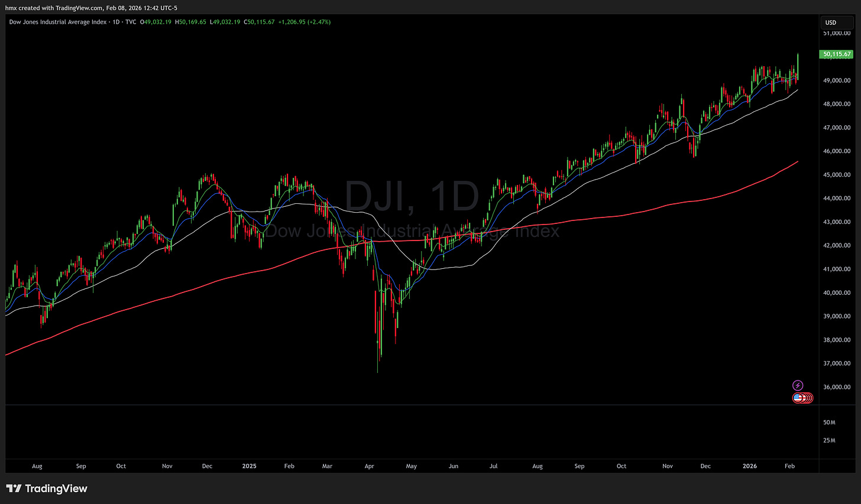Click the US flag economic event icon
Image resolution: width=861 pixels, height=504 pixels.
click(798, 398)
